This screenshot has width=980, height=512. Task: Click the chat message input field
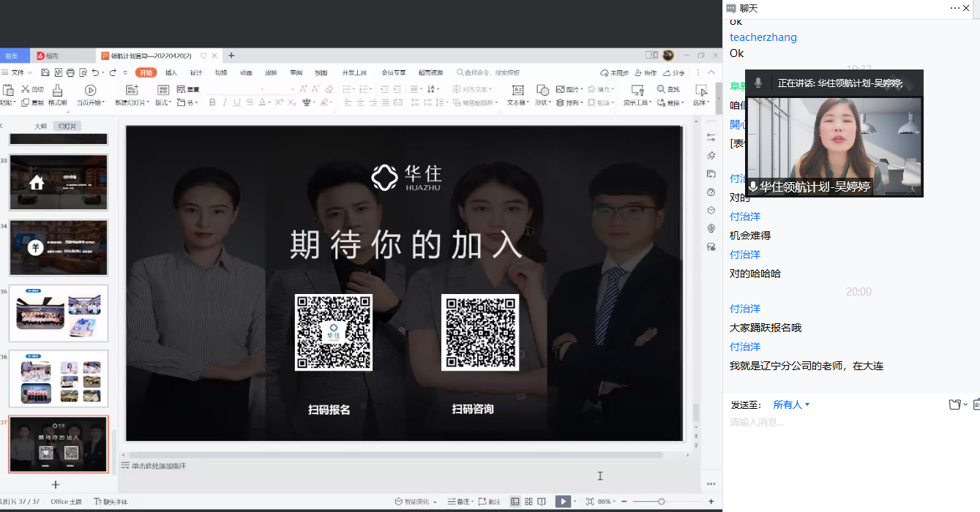pos(805,421)
